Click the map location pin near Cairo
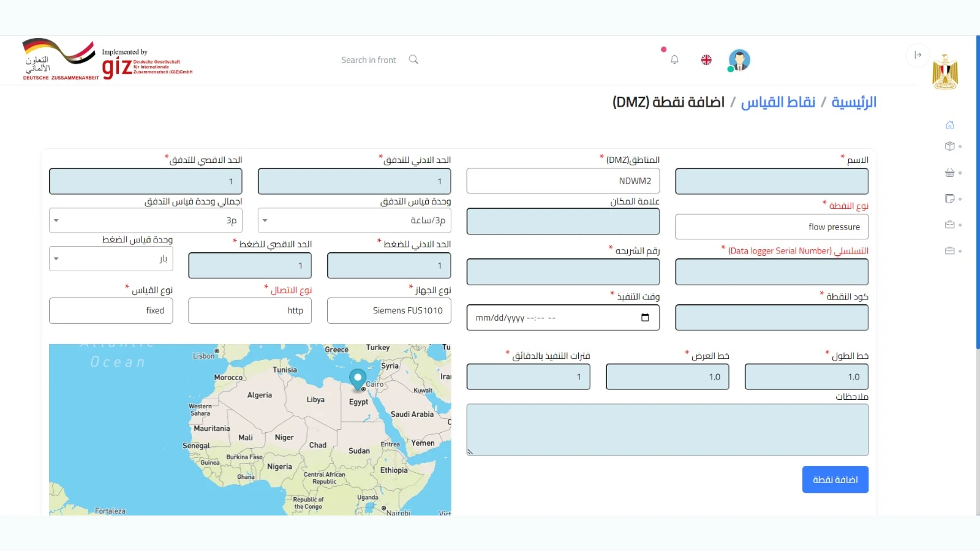 point(358,379)
